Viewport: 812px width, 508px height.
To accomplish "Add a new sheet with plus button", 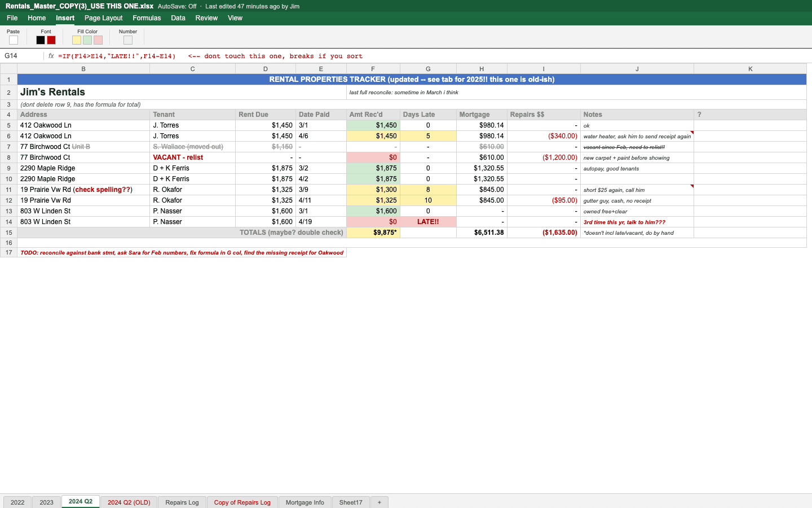I will point(379,502).
